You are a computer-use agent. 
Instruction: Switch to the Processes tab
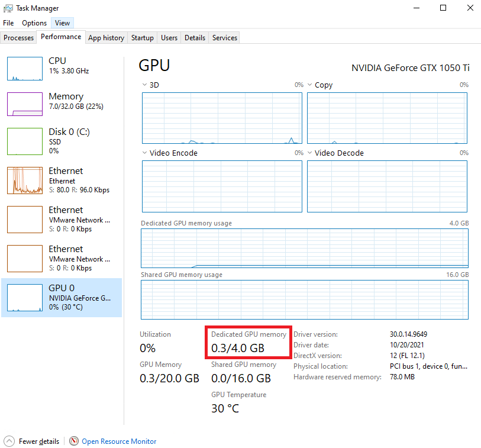pyautogui.click(x=18, y=38)
